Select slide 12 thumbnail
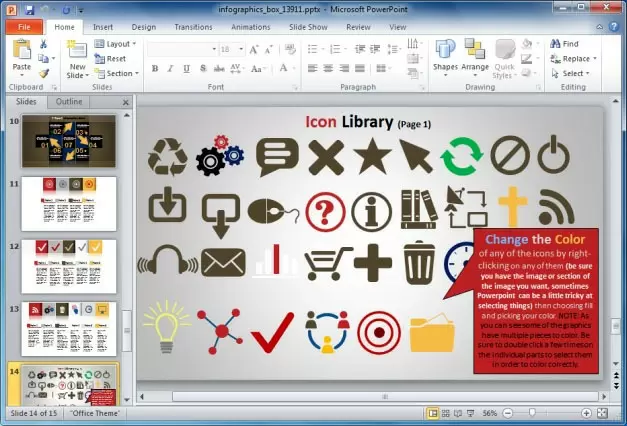The height and width of the screenshot is (426, 627). tap(68, 265)
